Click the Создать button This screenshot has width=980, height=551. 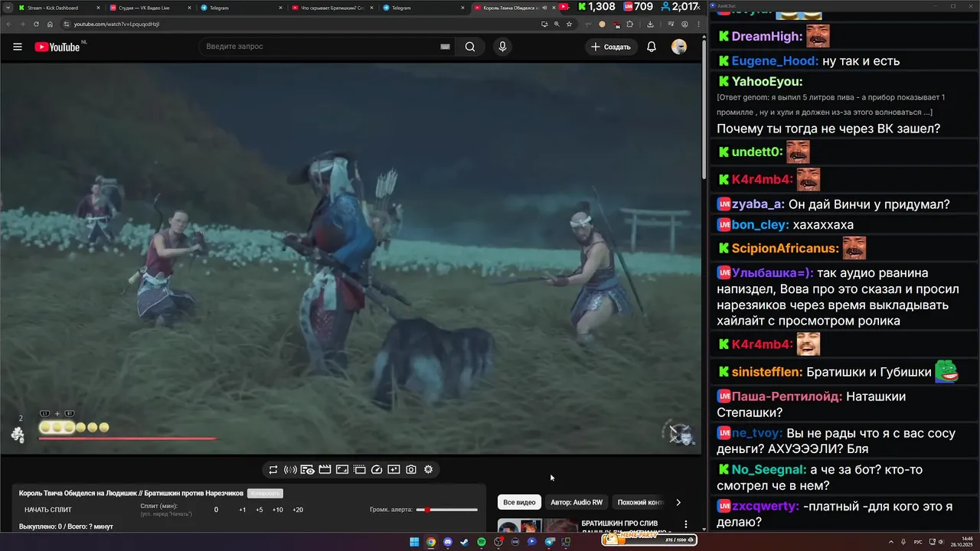pos(610,47)
